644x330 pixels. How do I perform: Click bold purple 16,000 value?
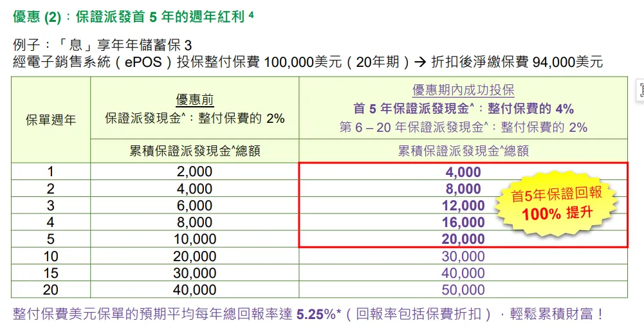point(463,223)
